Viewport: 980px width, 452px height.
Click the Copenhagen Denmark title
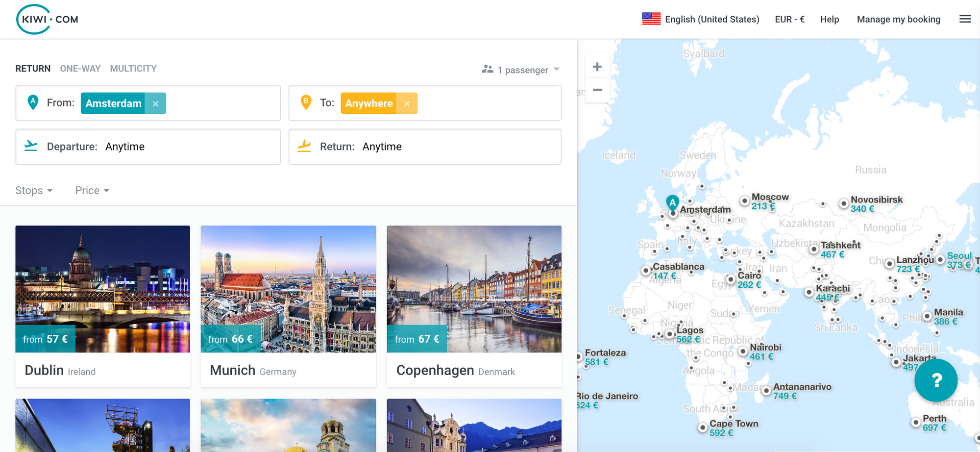[x=456, y=371]
